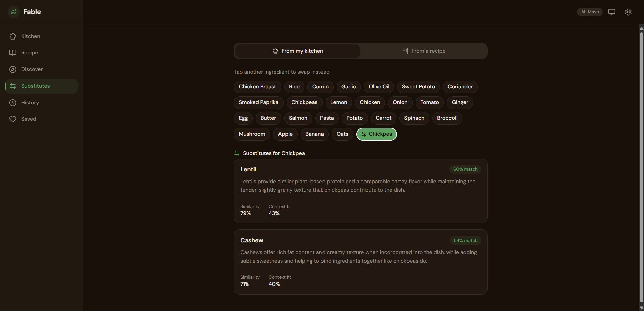Tap the Pasta chip
The height and width of the screenshot is (311, 644).
click(x=327, y=118)
